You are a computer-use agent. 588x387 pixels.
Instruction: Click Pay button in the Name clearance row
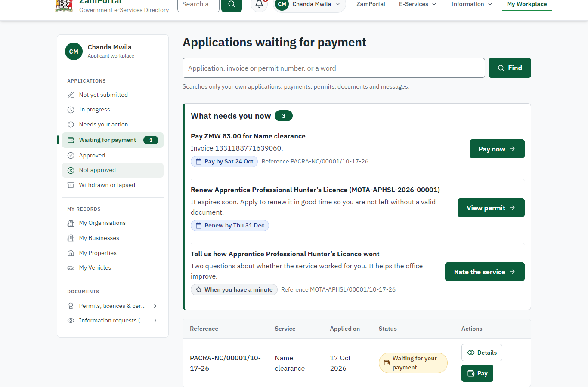[x=477, y=373]
